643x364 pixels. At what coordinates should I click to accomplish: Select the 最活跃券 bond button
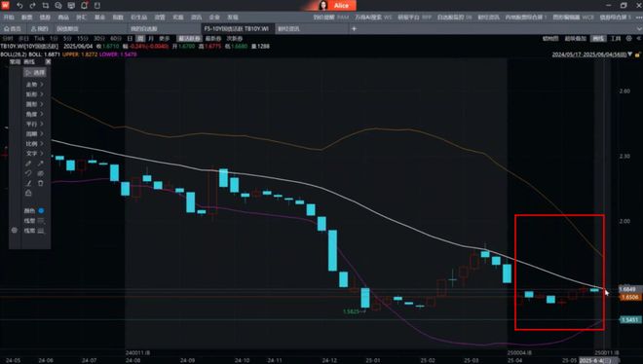[x=189, y=39]
